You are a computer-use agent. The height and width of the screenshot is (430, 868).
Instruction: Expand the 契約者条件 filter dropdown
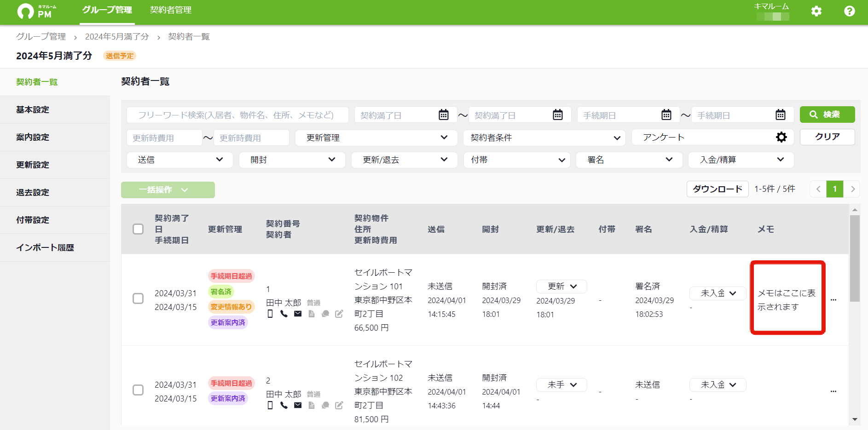[x=544, y=138]
